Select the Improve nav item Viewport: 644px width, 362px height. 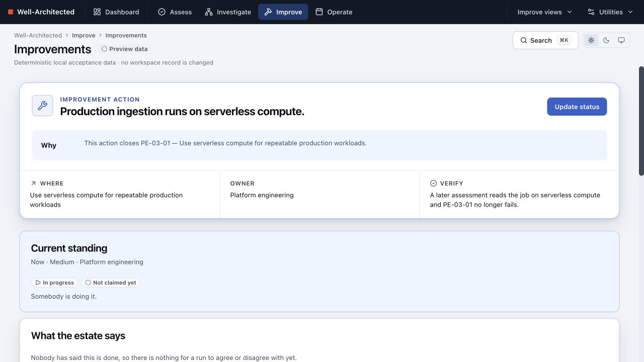click(x=283, y=12)
